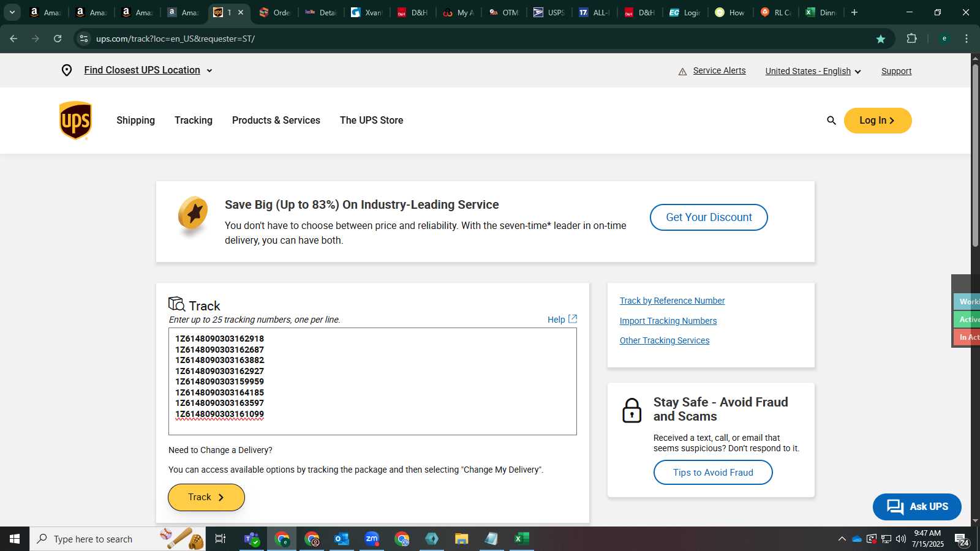
Task: Click the yellow Track button
Action: [x=206, y=497]
